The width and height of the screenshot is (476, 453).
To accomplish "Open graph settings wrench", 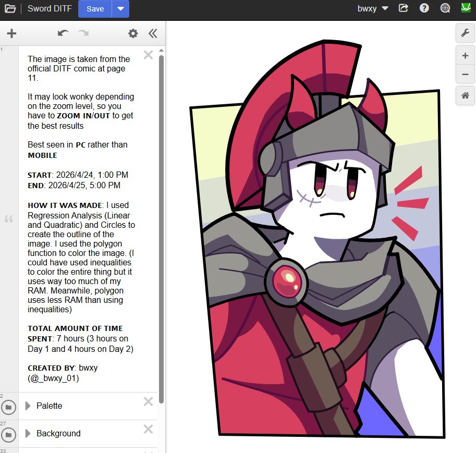I will click(x=465, y=33).
